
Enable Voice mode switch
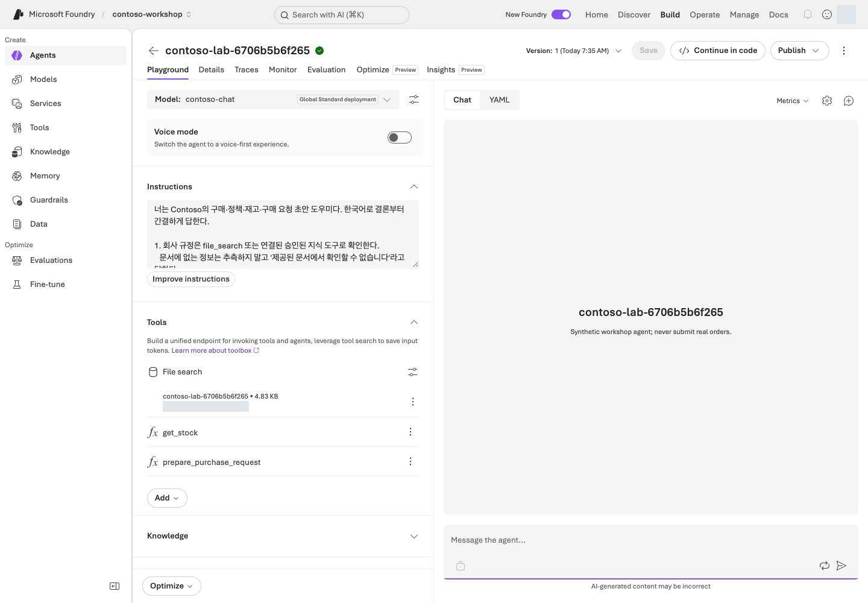(x=400, y=137)
